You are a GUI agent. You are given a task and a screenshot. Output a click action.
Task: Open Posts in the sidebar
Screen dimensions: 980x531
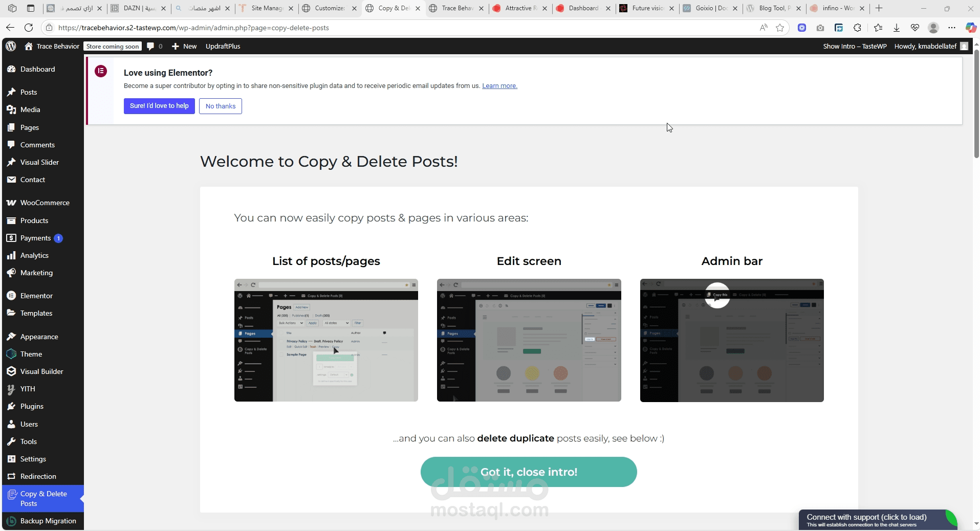click(43, 92)
